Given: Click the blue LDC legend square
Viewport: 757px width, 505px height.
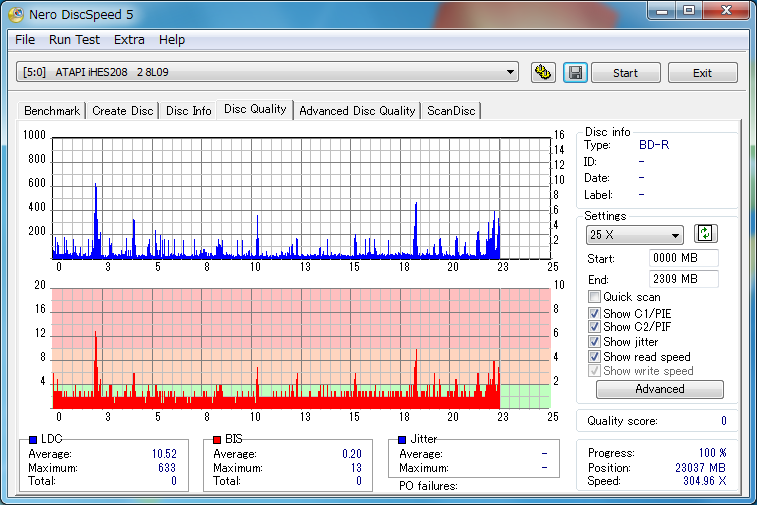Looking at the screenshot, I should (x=33, y=439).
